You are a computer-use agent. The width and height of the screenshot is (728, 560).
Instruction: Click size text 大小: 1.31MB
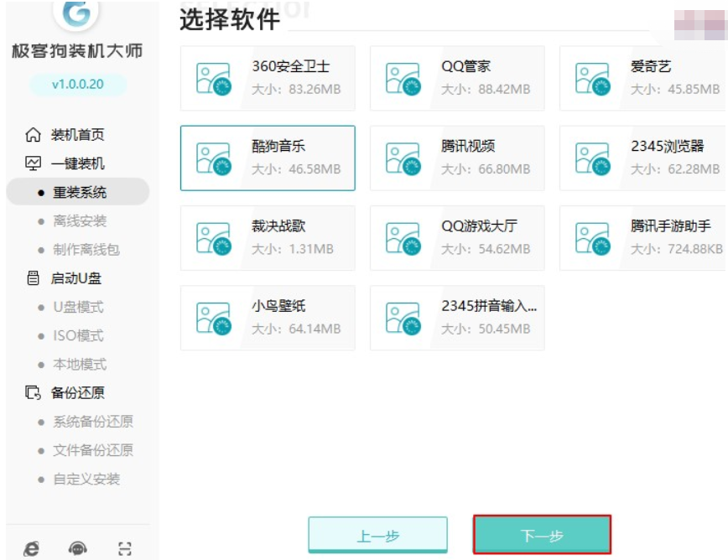pyautogui.click(x=293, y=249)
